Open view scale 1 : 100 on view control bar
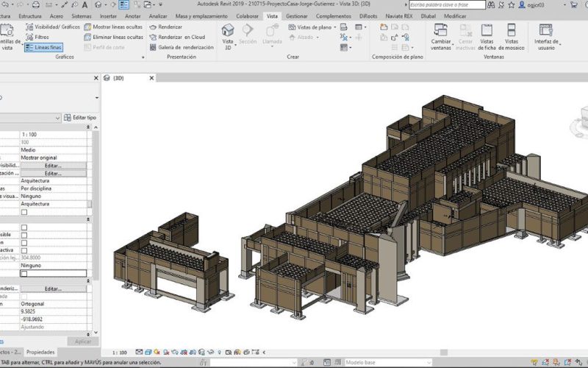 [x=119, y=353]
